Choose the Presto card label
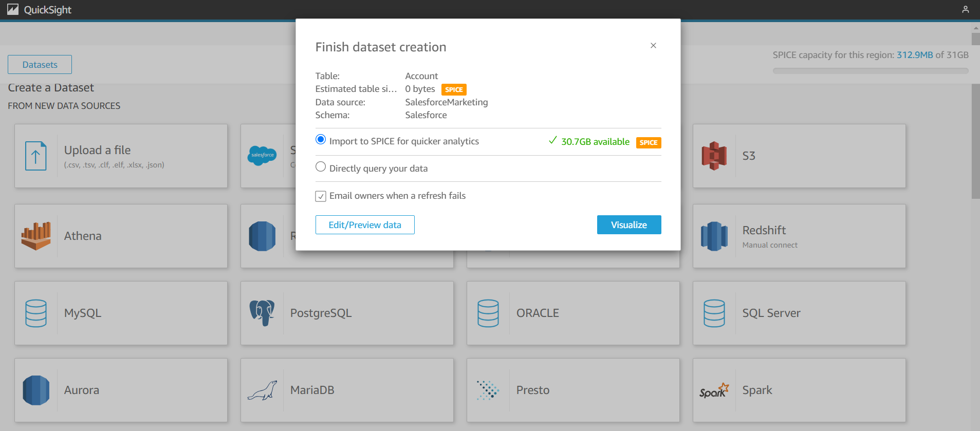The height and width of the screenshot is (431, 980). [x=533, y=390]
